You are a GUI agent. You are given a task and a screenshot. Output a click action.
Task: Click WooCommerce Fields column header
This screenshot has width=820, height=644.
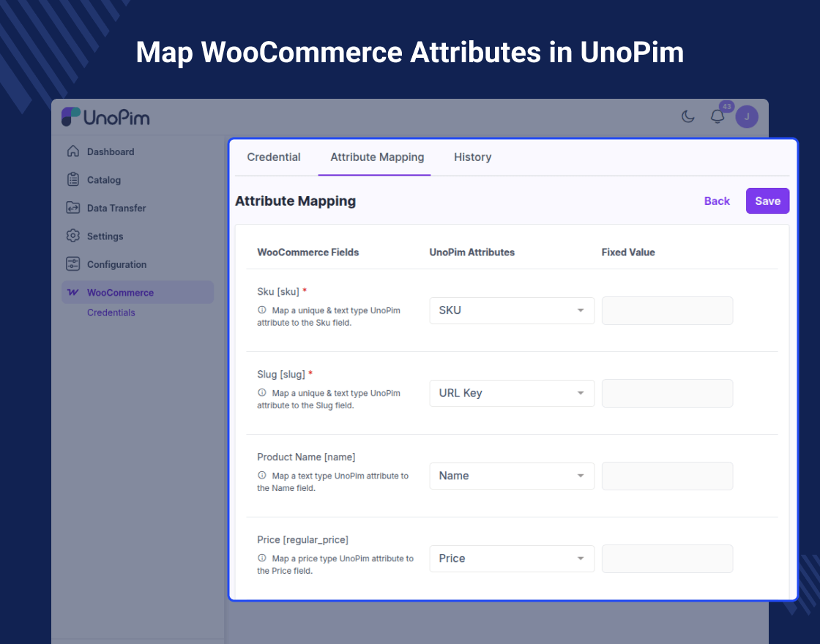(308, 252)
